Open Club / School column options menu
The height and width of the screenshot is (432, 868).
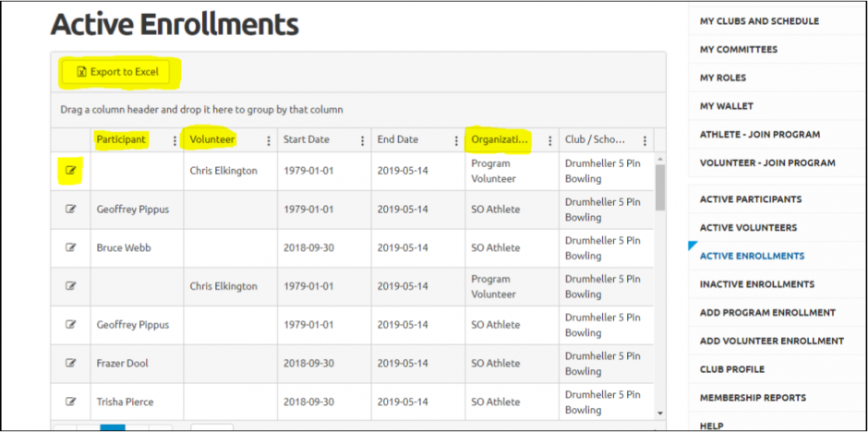coord(645,141)
